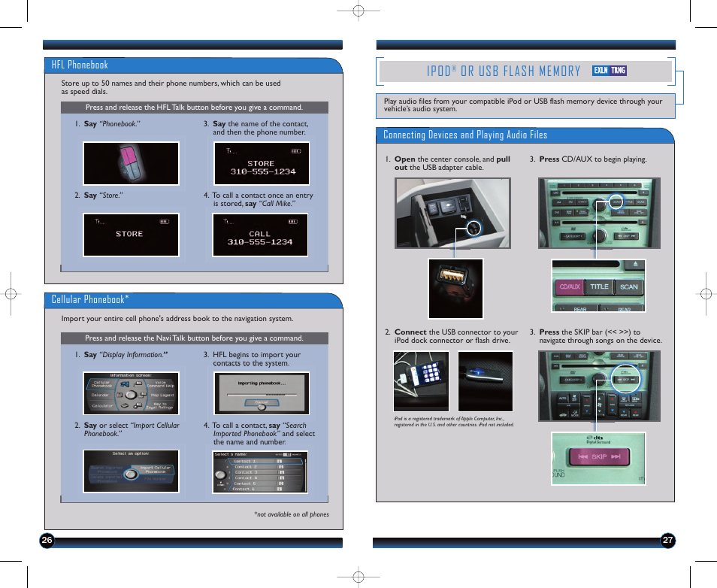Click the 'Say "Display Information."' step

(121, 355)
